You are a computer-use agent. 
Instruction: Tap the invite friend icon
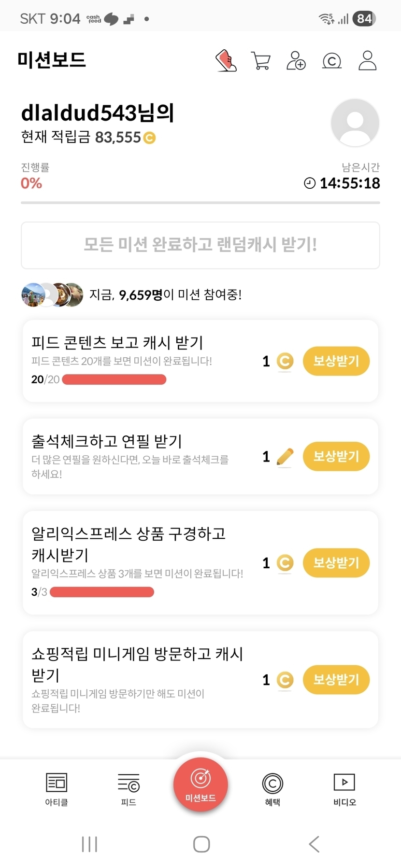pyautogui.click(x=296, y=61)
